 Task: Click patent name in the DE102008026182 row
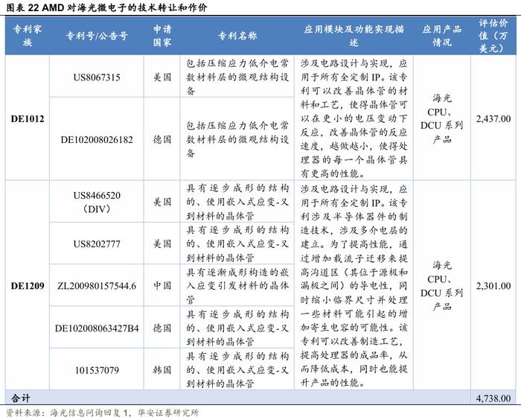click(237, 140)
